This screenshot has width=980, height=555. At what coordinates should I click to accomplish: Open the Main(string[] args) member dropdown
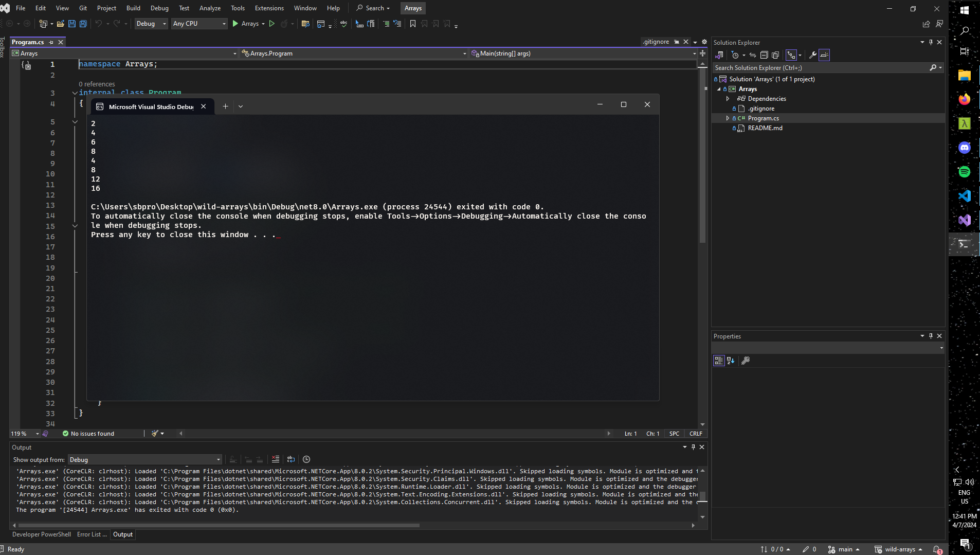point(584,53)
